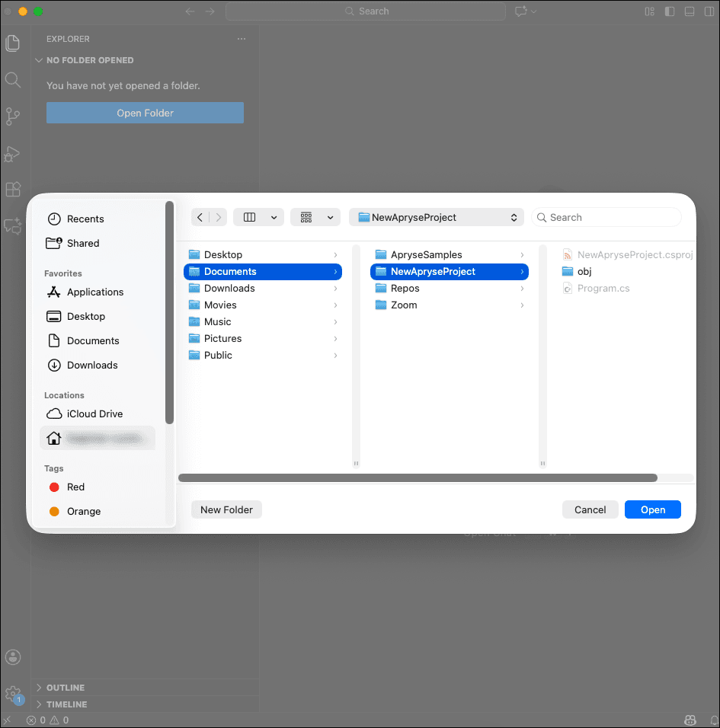
Task: Select the Red tag
Action: pos(75,487)
